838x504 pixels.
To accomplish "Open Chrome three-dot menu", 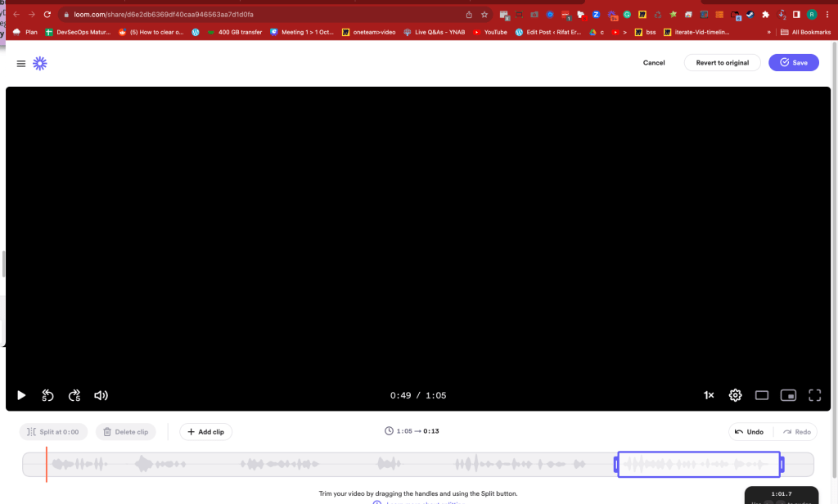I will pos(827,15).
